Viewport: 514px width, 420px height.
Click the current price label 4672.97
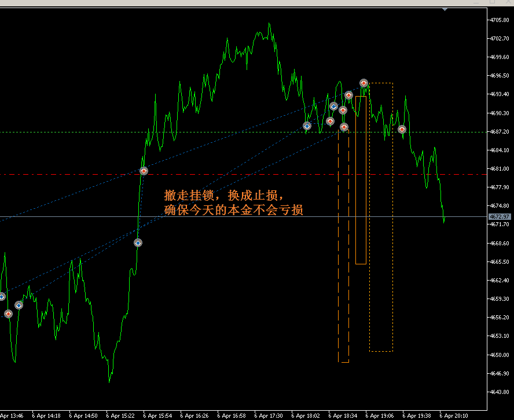click(x=498, y=217)
